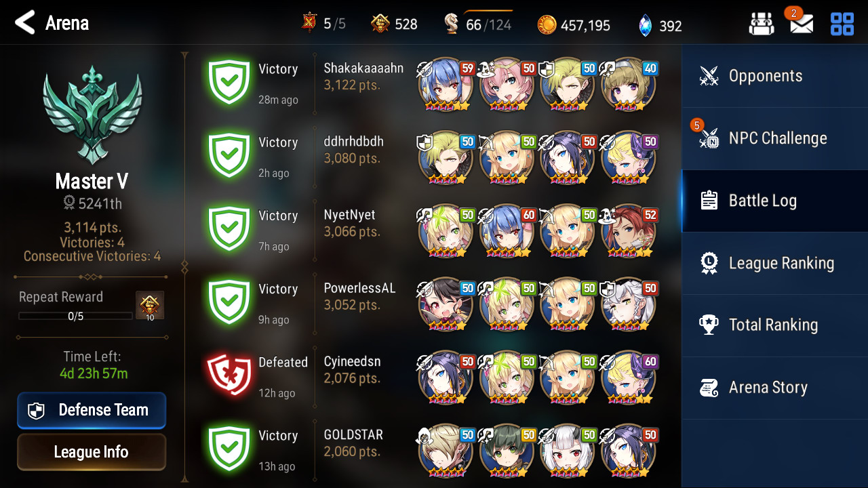Screen dimensions: 868x488
Task: Select the Defeated battle against Cyineedsn
Action: tap(434, 378)
